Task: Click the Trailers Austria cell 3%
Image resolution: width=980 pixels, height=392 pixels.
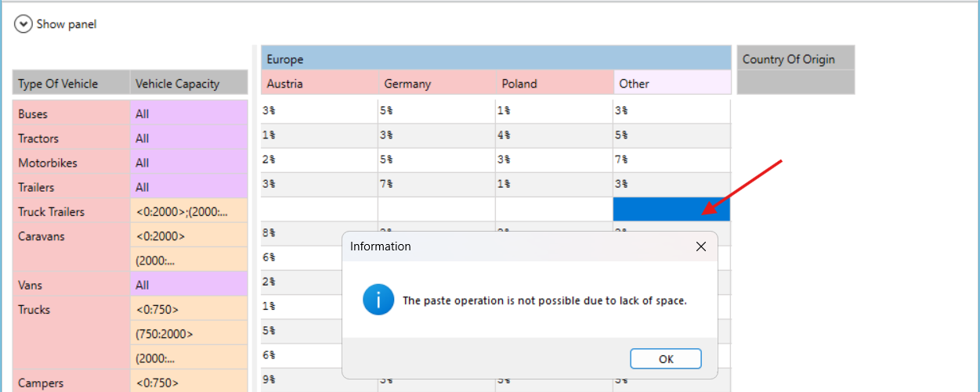Action: tap(320, 184)
